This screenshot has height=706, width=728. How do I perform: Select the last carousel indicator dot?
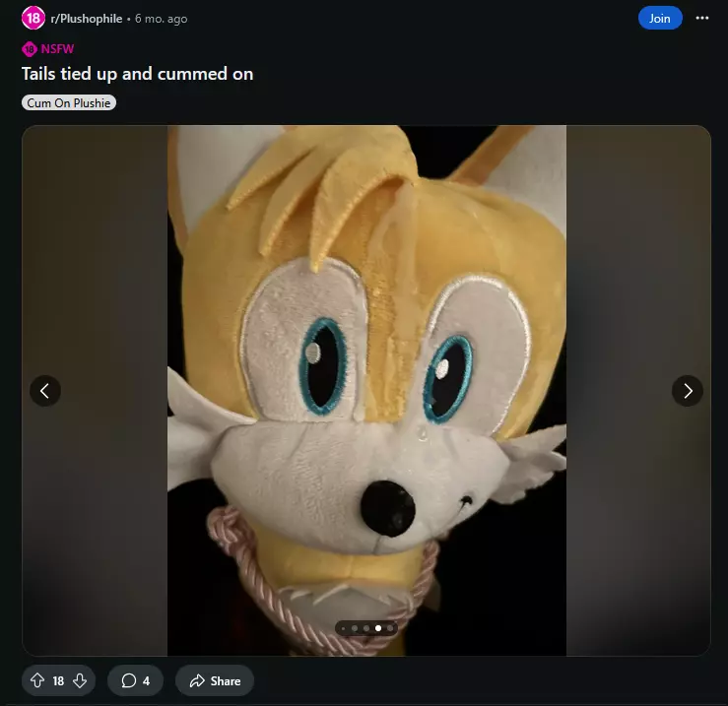(390, 628)
